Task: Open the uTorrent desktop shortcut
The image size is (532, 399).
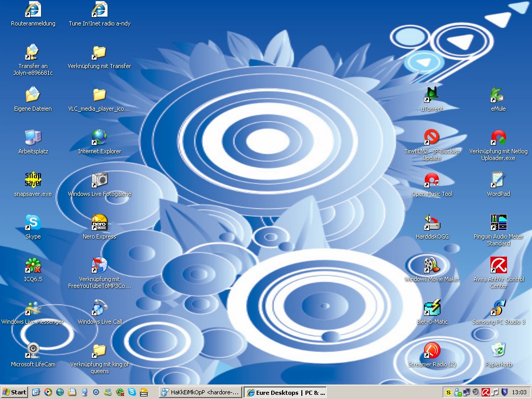Action: point(432,95)
